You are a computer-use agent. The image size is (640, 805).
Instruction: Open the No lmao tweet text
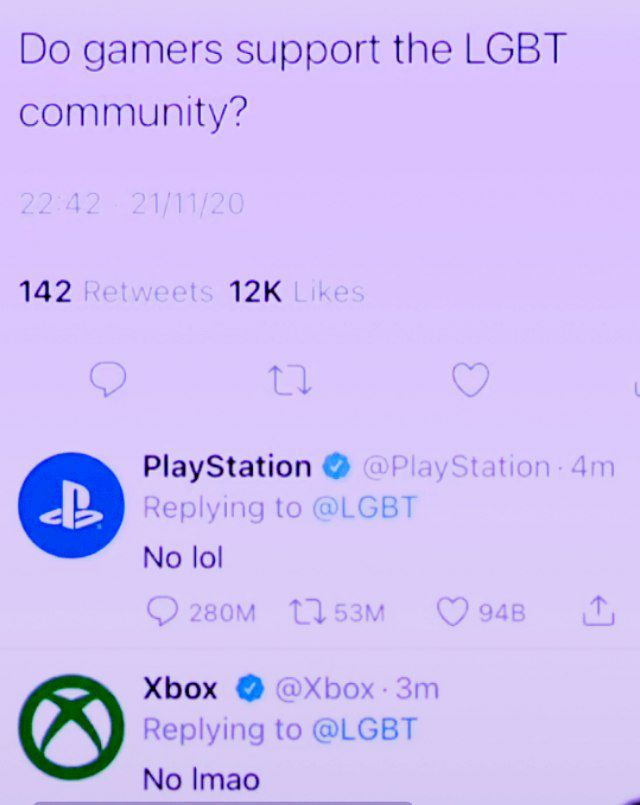coord(201,779)
